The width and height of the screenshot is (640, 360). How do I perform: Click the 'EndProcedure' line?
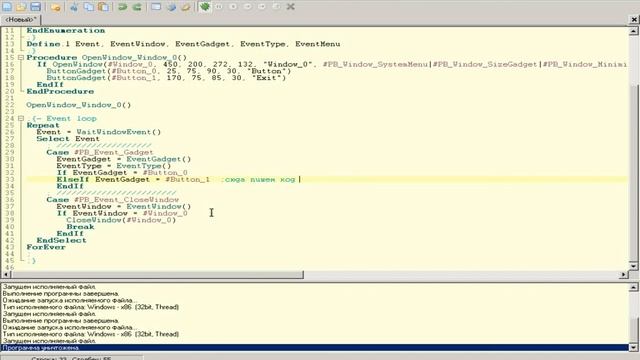coord(60,91)
